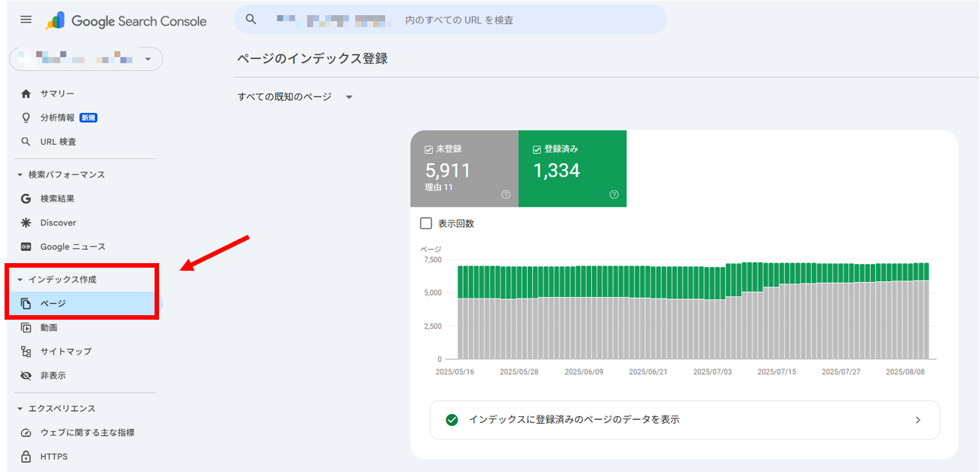
Task: Click the Google Search Console logo
Action: tap(126, 21)
